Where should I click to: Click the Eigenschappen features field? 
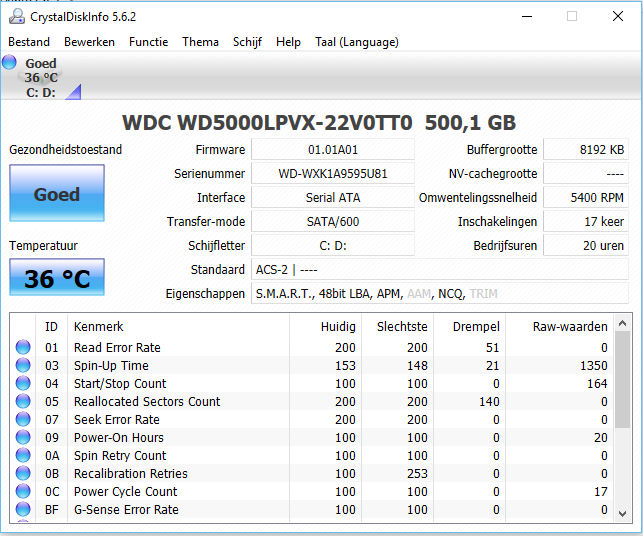point(440,293)
